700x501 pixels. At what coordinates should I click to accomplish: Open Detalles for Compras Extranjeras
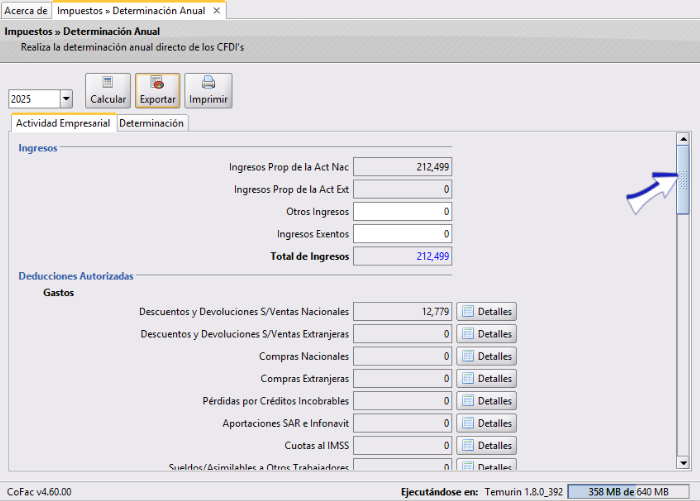coord(486,379)
